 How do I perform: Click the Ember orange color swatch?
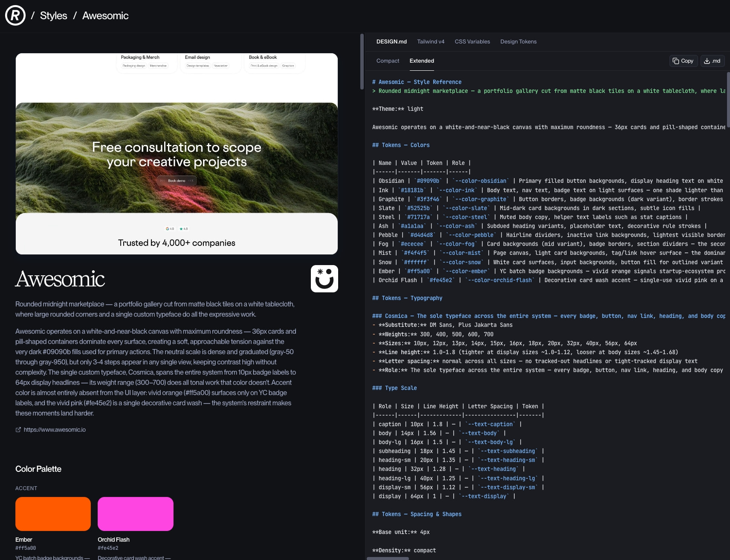pyautogui.click(x=53, y=514)
